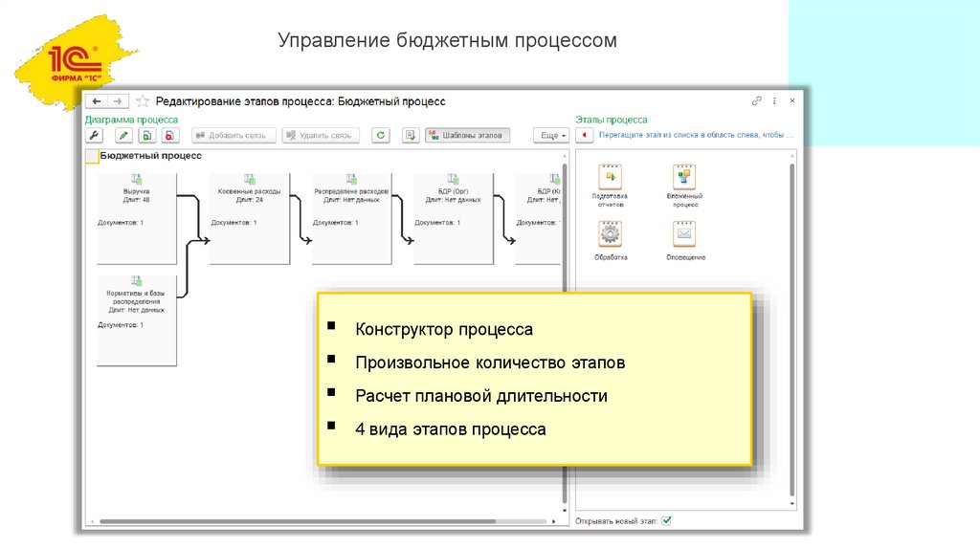Click the green pencil edit icon
The width and height of the screenshot is (980, 549).
click(123, 135)
